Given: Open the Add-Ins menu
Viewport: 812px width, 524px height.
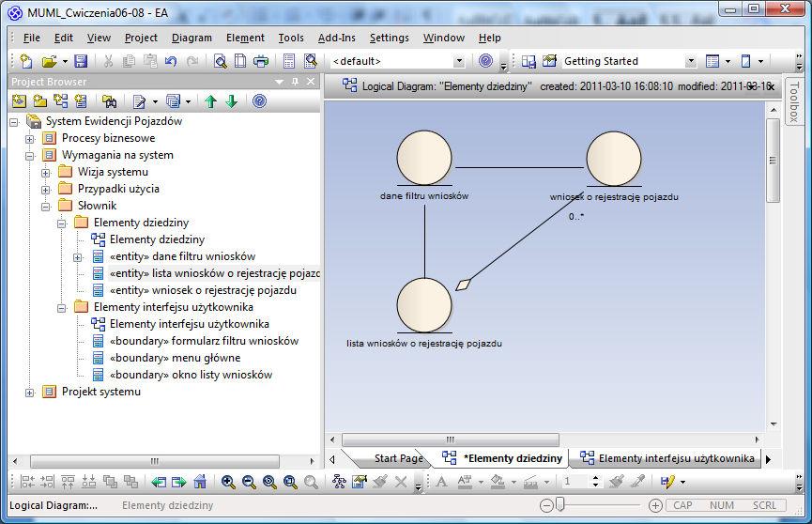Looking at the screenshot, I should [x=337, y=38].
